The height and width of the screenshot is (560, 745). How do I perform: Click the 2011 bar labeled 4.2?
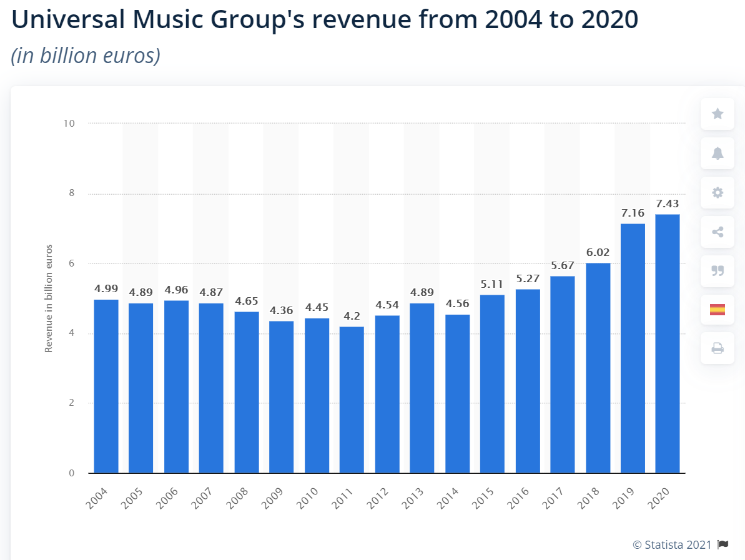click(352, 400)
